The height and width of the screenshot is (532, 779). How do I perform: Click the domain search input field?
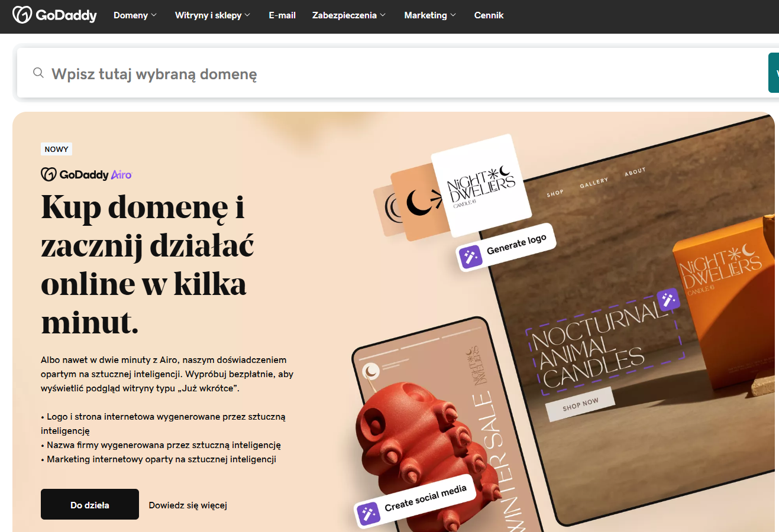[x=390, y=73]
